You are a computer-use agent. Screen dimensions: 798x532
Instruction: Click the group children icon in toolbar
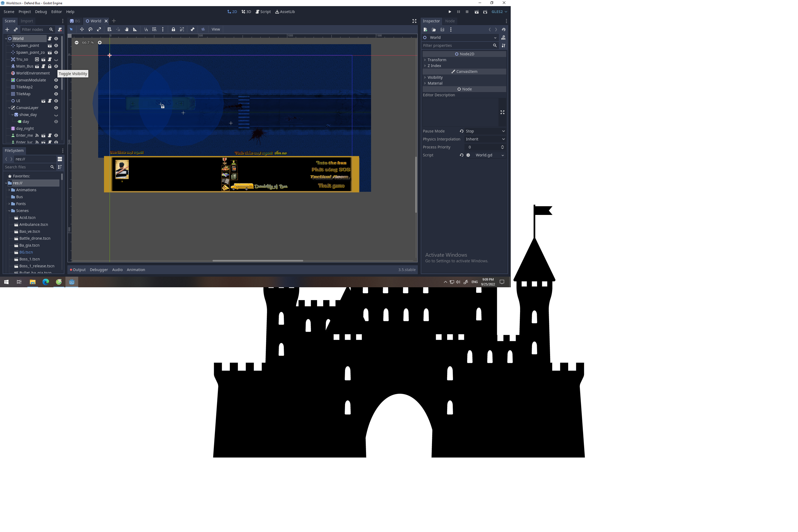coord(182,29)
